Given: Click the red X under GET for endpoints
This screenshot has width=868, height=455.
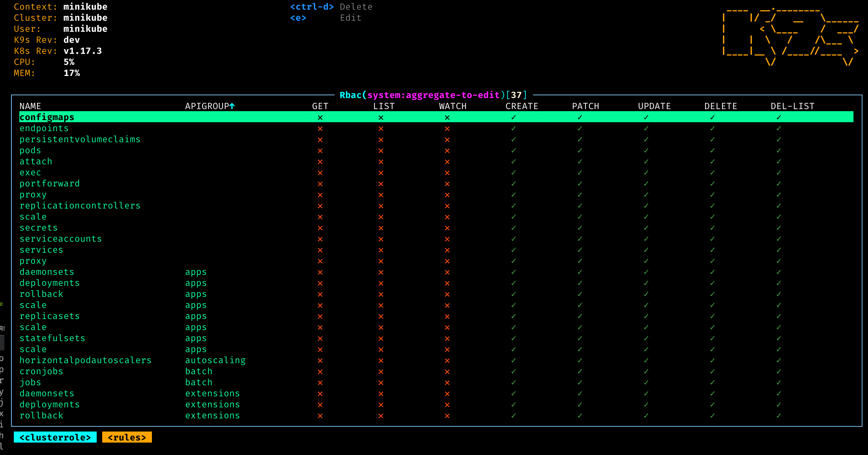Looking at the screenshot, I should pyautogui.click(x=320, y=129).
